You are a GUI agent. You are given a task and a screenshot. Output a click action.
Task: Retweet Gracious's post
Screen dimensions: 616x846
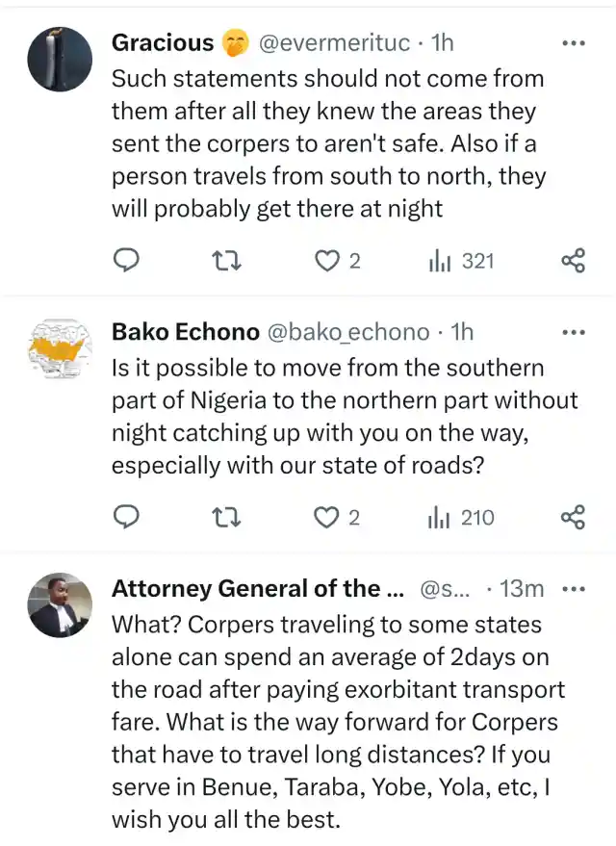click(226, 260)
